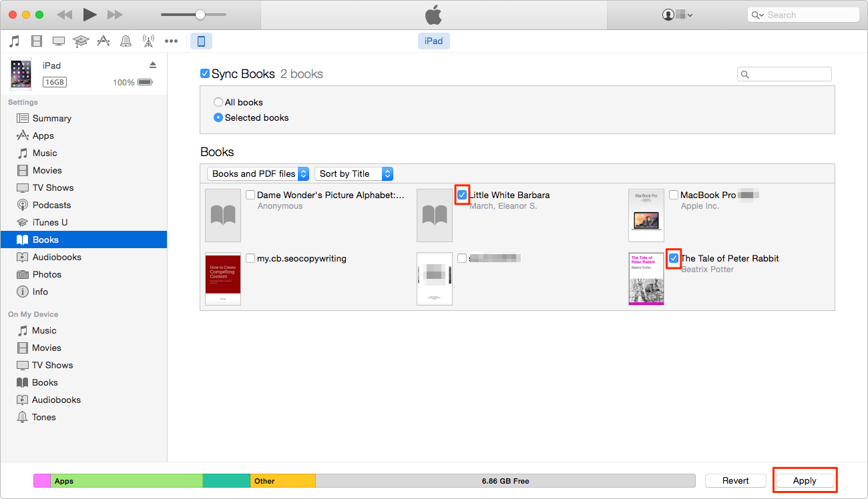Check the blurred-title book checkbox
The height and width of the screenshot is (499, 868).
[462, 258]
